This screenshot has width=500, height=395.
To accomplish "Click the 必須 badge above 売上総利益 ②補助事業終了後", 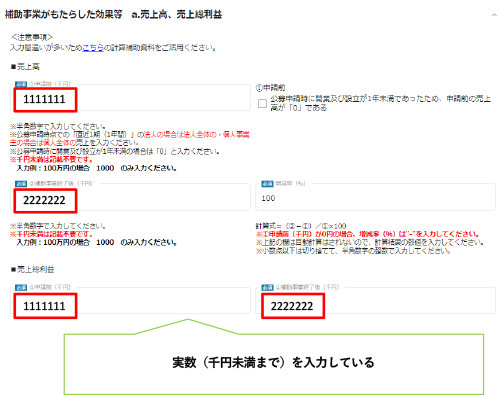I will (267, 287).
